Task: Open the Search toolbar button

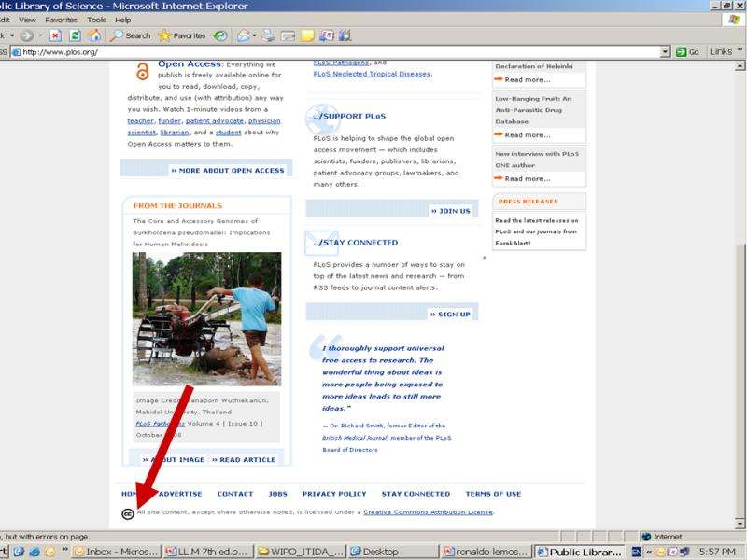Action: [131, 35]
